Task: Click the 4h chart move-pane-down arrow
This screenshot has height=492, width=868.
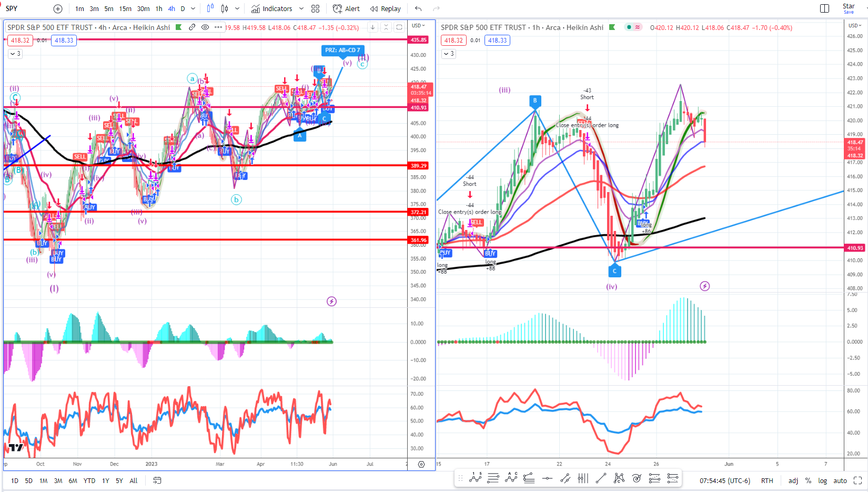Action: tap(372, 27)
